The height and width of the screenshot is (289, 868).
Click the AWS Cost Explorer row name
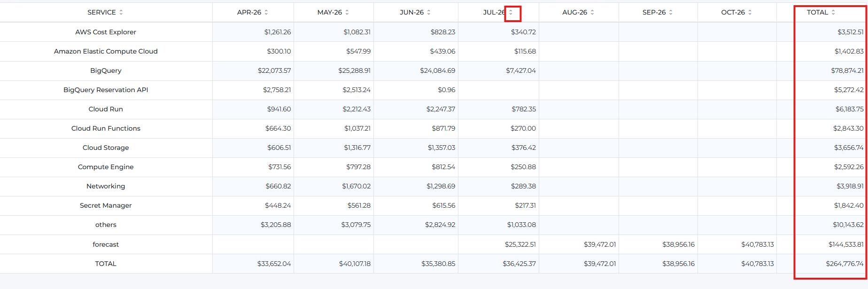(x=106, y=32)
